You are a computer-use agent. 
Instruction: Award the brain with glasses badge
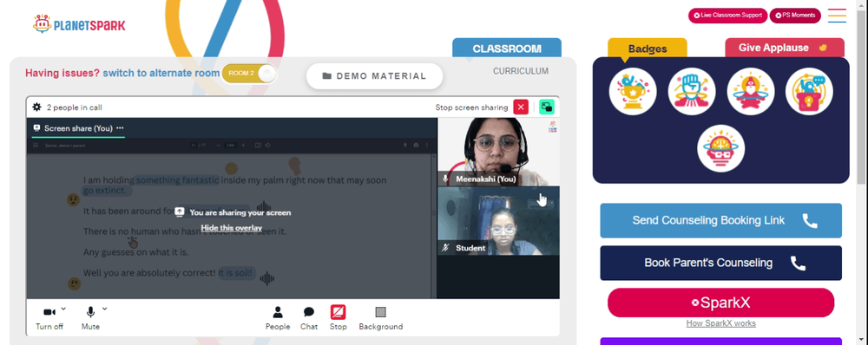[x=720, y=148]
